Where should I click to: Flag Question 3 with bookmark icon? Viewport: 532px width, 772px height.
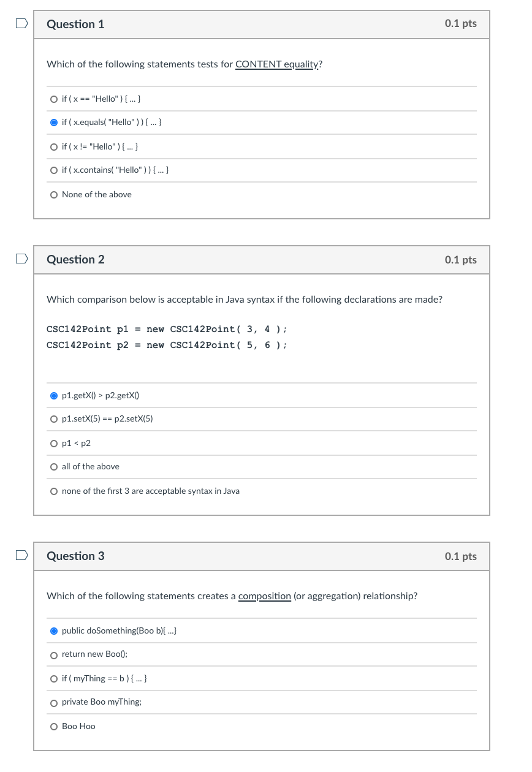21,556
